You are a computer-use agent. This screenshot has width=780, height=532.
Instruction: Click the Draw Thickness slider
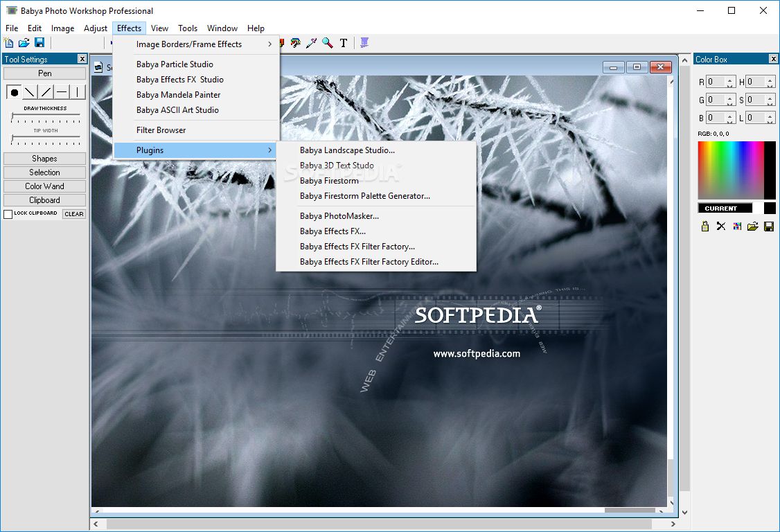tap(46, 118)
